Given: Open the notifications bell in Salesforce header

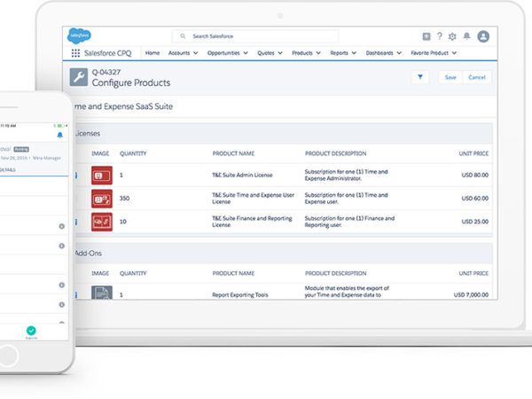Looking at the screenshot, I should tap(467, 36).
